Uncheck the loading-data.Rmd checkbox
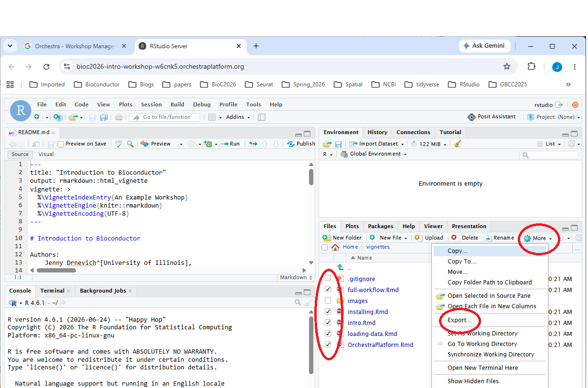Image resolution: width=588 pixels, height=388 pixels. click(328, 334)
